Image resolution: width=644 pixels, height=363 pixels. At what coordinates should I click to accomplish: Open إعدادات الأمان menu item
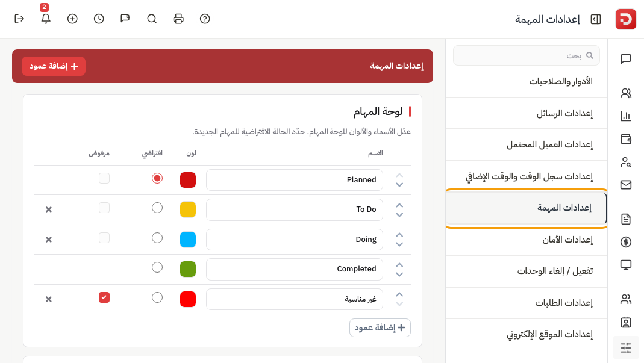(526, 240)
